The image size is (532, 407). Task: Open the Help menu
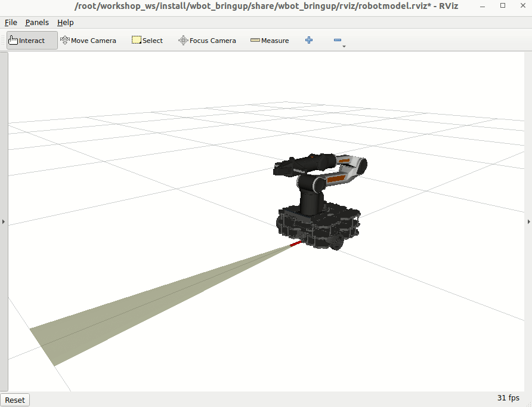point(66,22)
